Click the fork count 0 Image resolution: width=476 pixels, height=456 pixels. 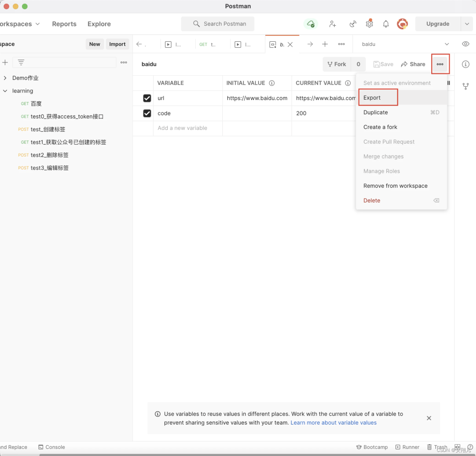point(358,64)
